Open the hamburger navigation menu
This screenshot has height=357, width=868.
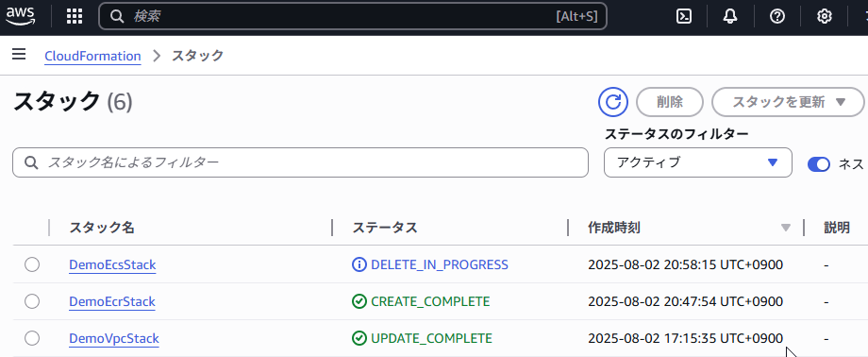tap(19, 55)
